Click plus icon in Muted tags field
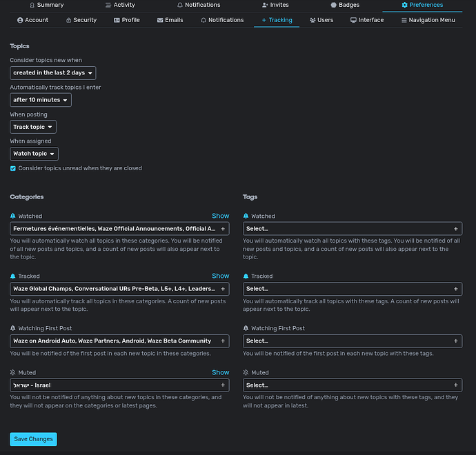This screenshot has height=455, width=476. (x=455, y=385)
